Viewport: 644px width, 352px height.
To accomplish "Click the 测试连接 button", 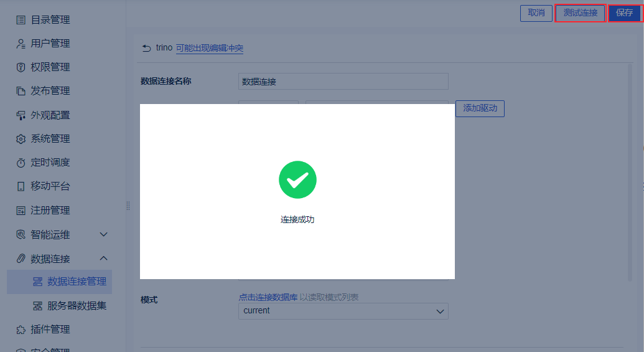I will point(580,13).
